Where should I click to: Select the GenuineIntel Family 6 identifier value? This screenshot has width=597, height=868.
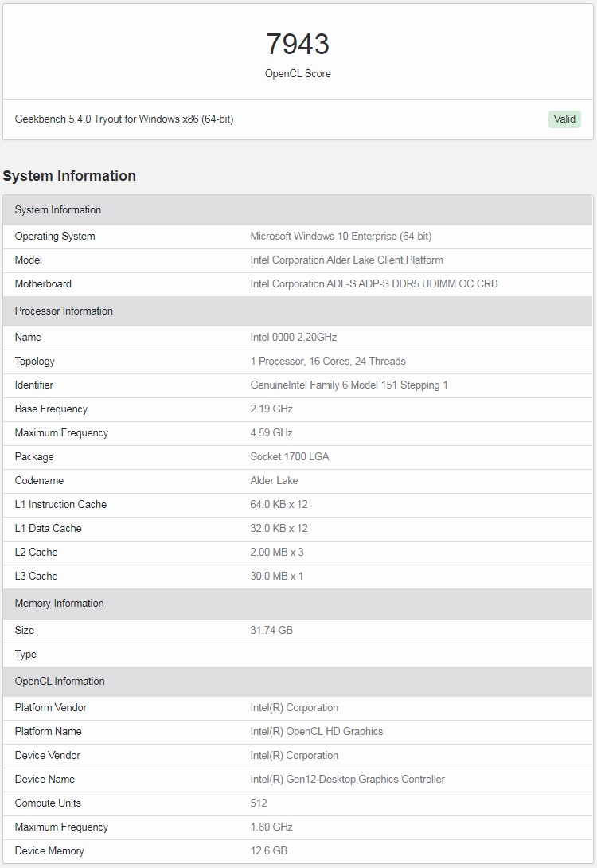point(349,385)
